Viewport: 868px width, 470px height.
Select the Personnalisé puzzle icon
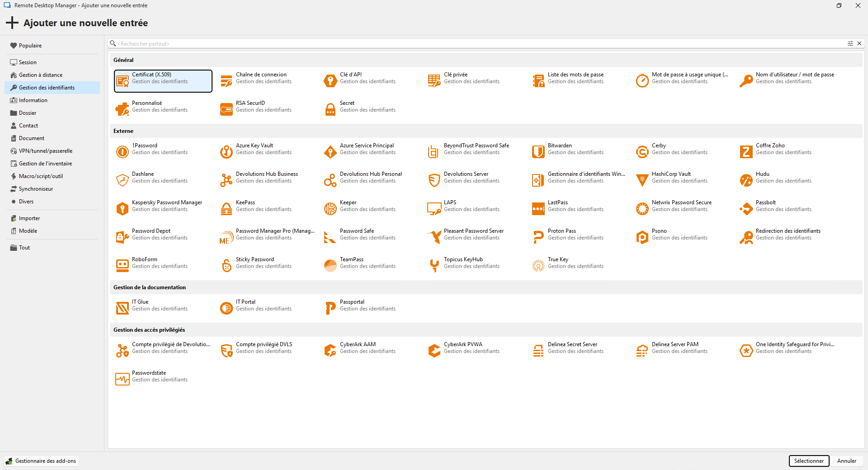(x=123, y=109)
